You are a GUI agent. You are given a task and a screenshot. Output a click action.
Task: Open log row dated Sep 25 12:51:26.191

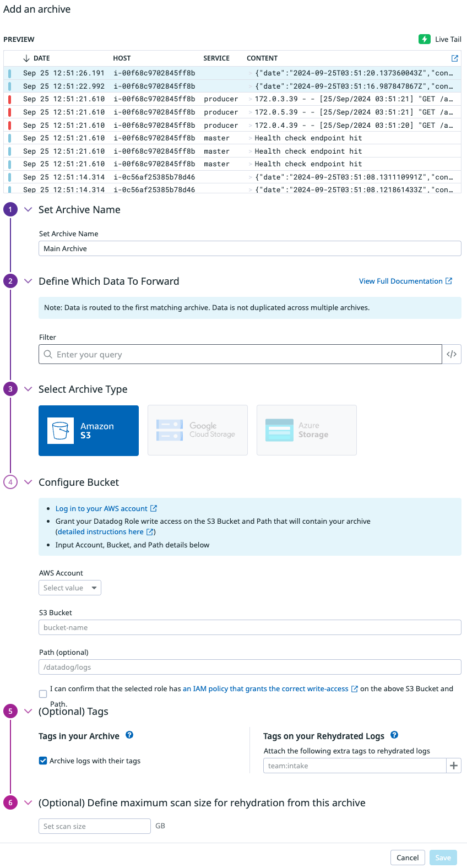232,73
